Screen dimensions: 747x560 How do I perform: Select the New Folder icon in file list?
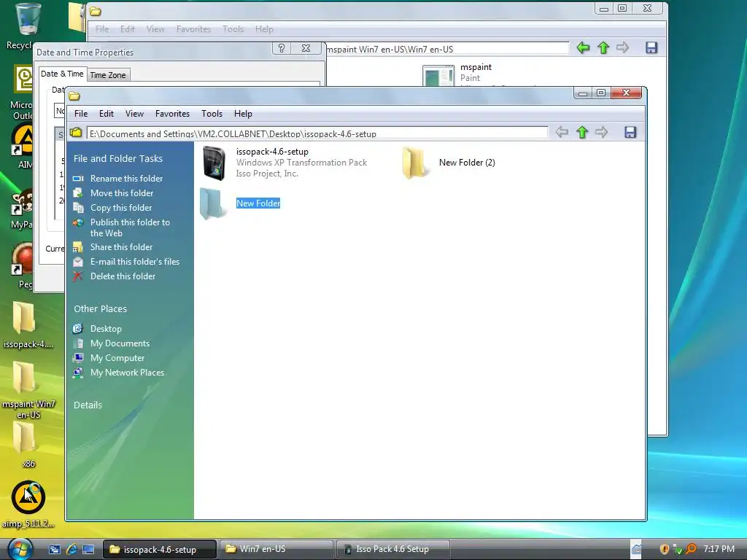click(x=212, y=203)
